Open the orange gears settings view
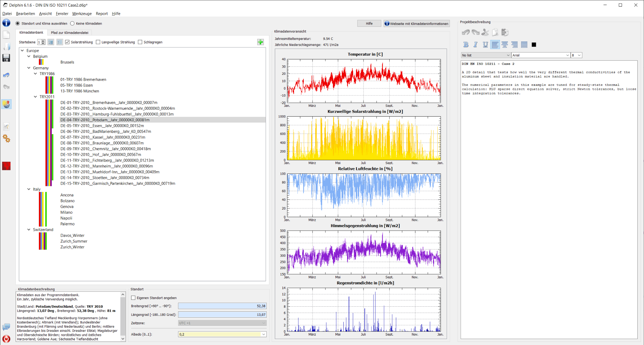Image resolution: width=644 pixels, height=345 pixels. tap(6, 138)
